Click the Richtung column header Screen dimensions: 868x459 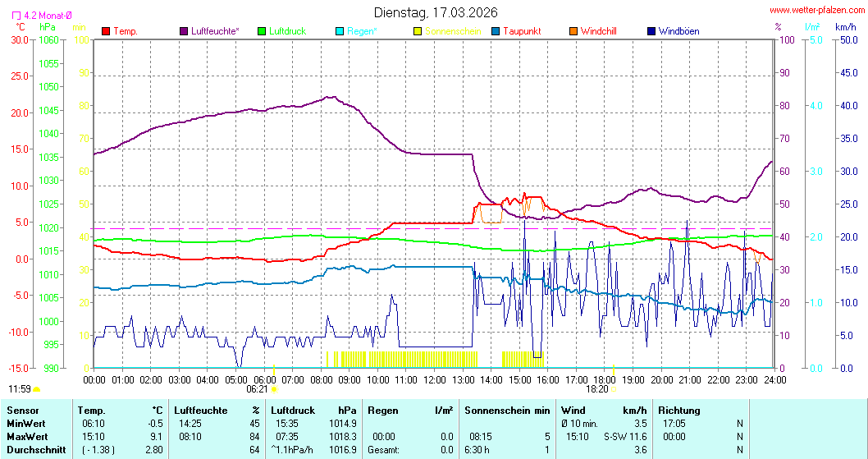click(678, 411)
